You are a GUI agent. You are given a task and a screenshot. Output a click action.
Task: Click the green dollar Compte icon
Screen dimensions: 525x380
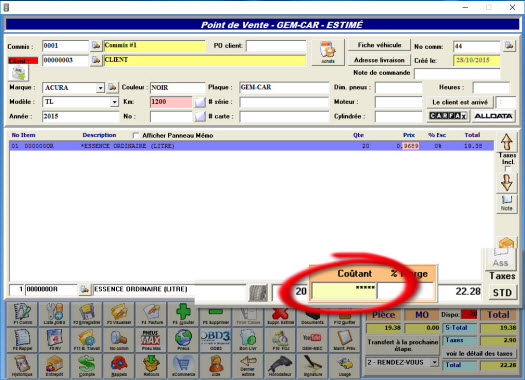point(87,365)
